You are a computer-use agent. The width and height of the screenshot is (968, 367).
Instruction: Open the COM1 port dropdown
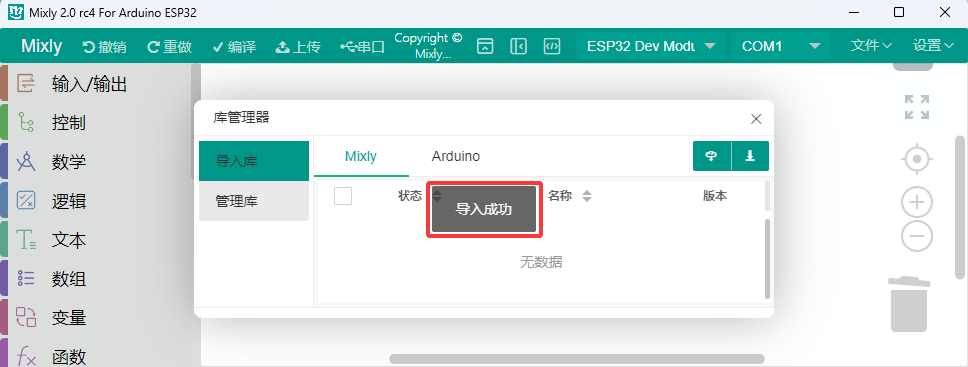click(781, 46)
